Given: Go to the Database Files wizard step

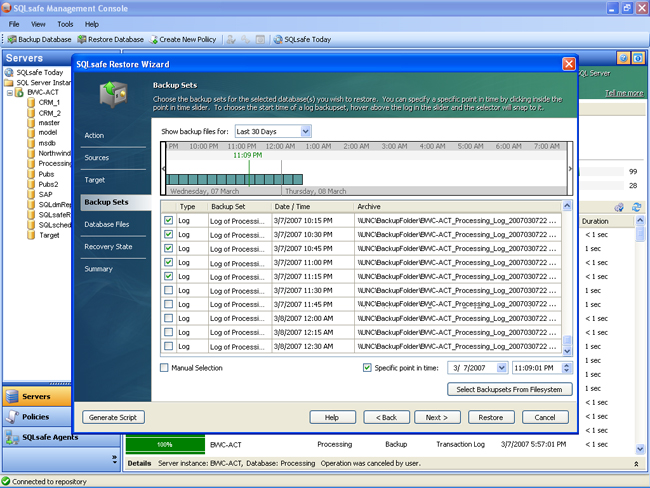Looking at the screenshot, I should pyautogui.click(x=107, y=224).
